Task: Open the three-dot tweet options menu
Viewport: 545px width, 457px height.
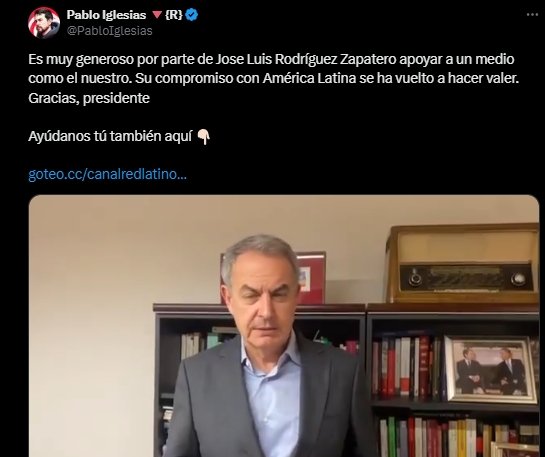Action: (x=532, y=15)
